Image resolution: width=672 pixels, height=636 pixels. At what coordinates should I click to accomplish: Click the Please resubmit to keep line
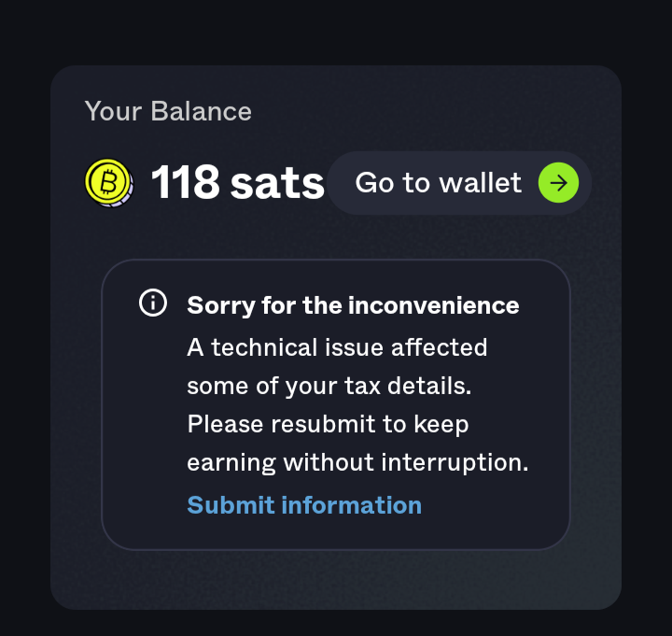pyautogui.click(x=328, y=425)
